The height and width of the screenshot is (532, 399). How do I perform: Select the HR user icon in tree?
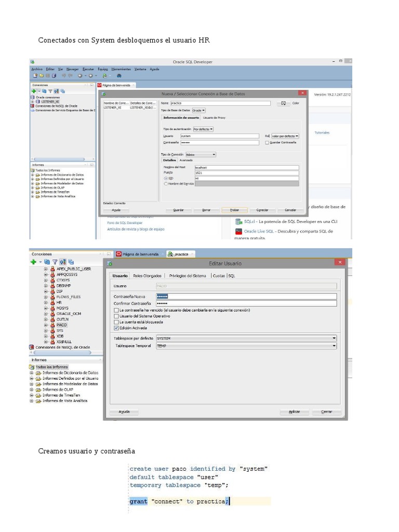click(x=52, y=302)
